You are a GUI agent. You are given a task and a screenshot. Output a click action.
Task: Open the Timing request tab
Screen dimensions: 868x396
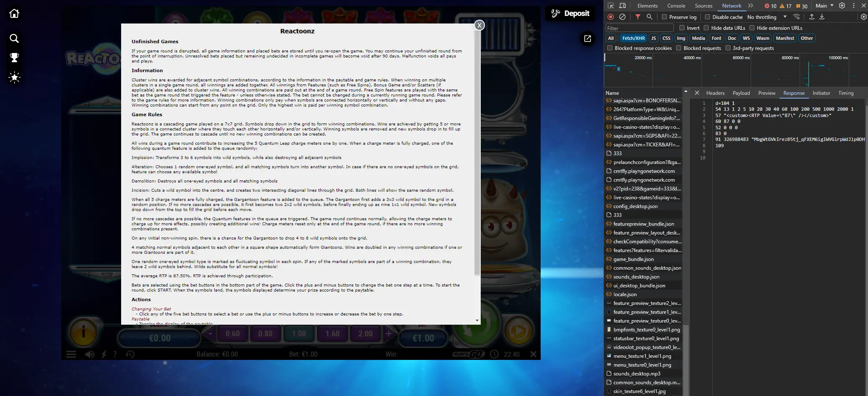(845, 93)
